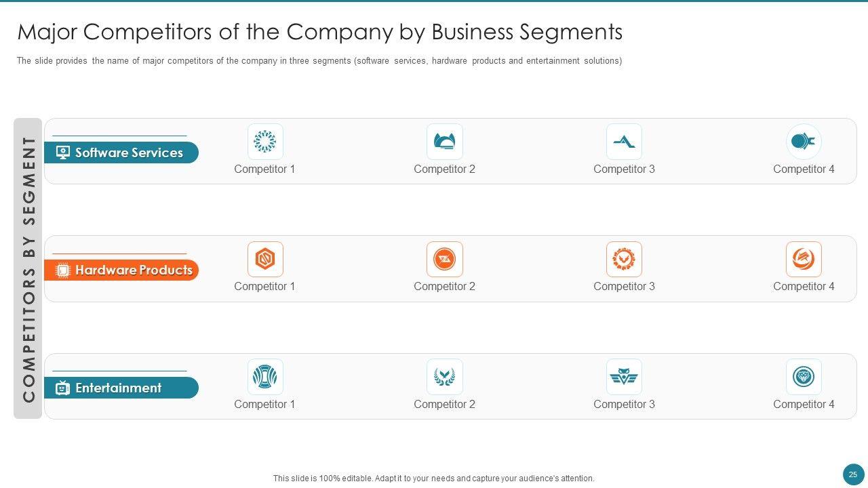Select Software Services Competitor 2 logo icon
The width and height of the screenshot is (868, 488).
(x=444, y=142)
